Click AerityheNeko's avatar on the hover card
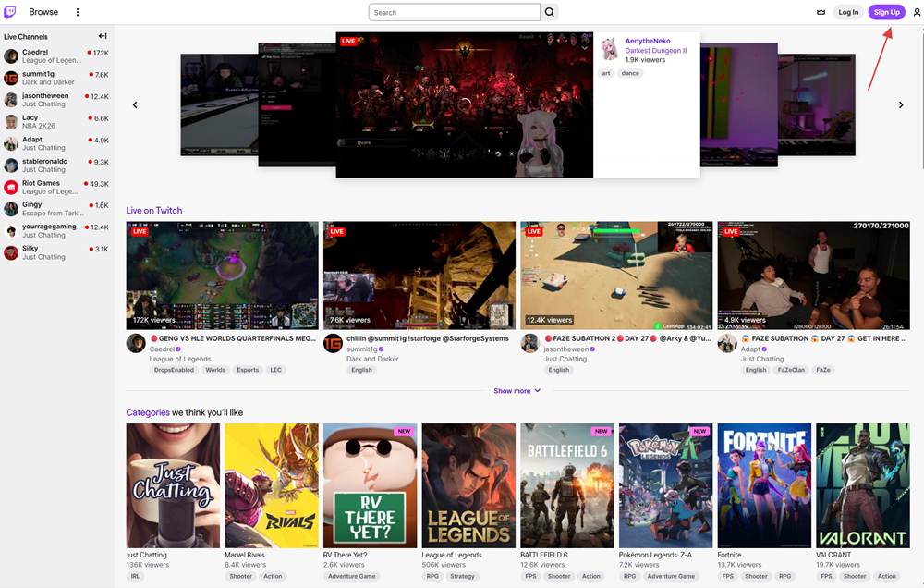Screen dimensions: 924x588 (608, 48)
